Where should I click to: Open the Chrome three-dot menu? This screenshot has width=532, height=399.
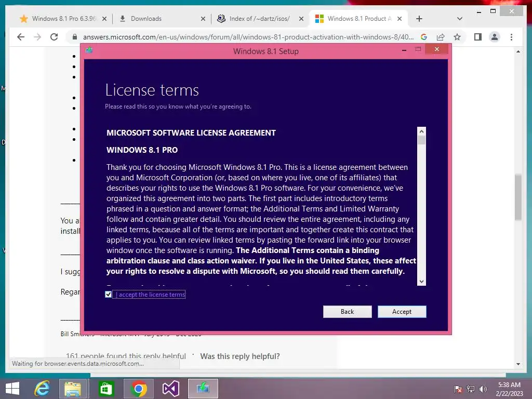tap(511, 37)
